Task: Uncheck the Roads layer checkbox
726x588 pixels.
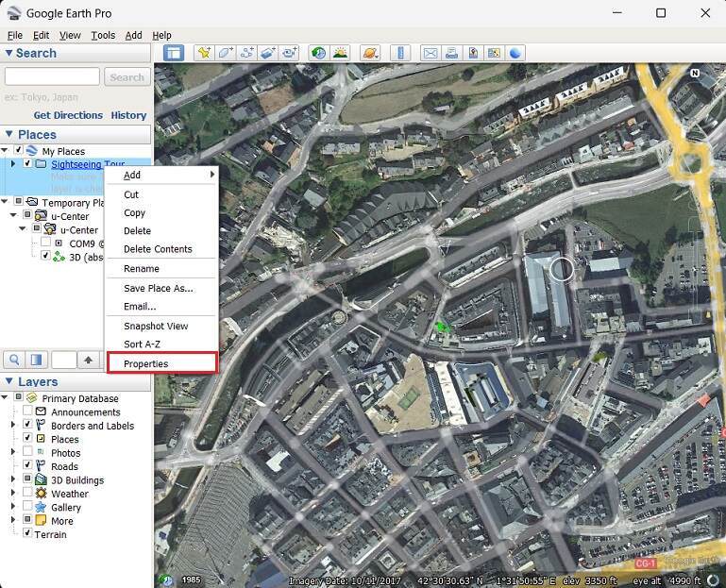Action: 27,466
